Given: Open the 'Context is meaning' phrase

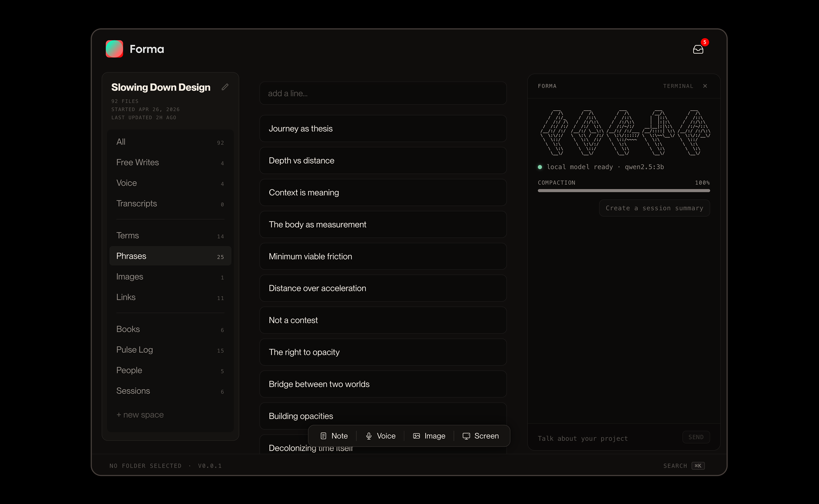Looking at the screenshot, I should [x=383, y=193].
